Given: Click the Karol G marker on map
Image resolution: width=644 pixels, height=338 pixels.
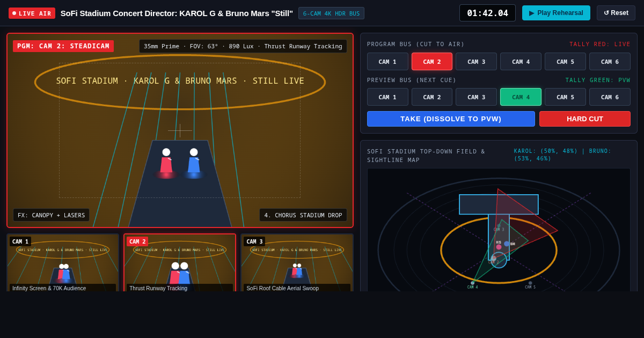Looking at the screenshot, I should coord(499,247).
